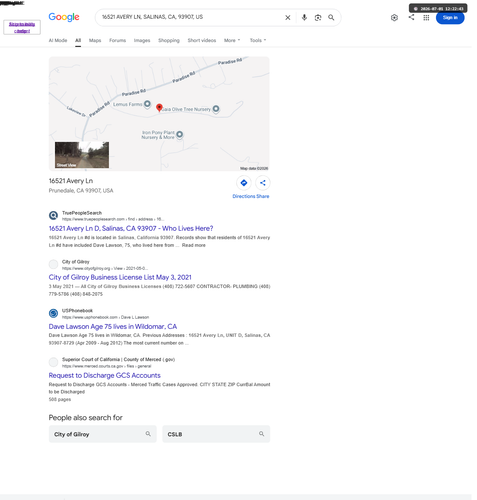The image size is (477, 500).
Task: Click the Lemus Farms map pin
Action: coord(147,104)
